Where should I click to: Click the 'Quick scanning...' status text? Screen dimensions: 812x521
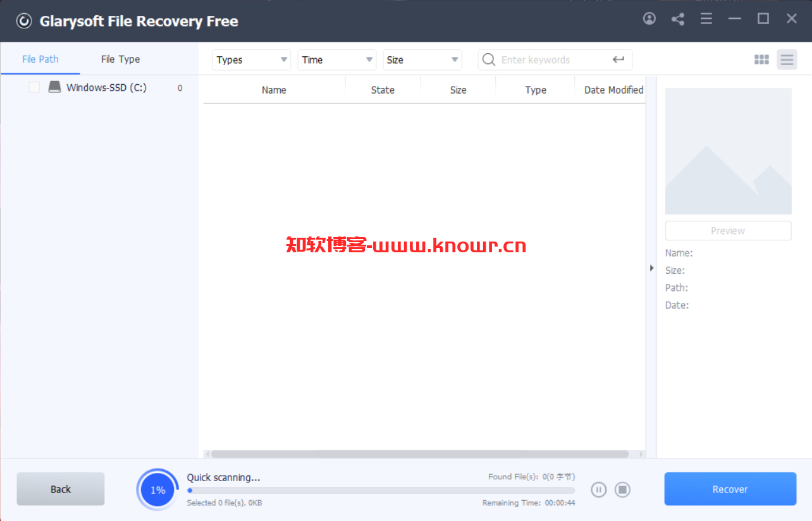pyautogui.click(x=223, y=477)
